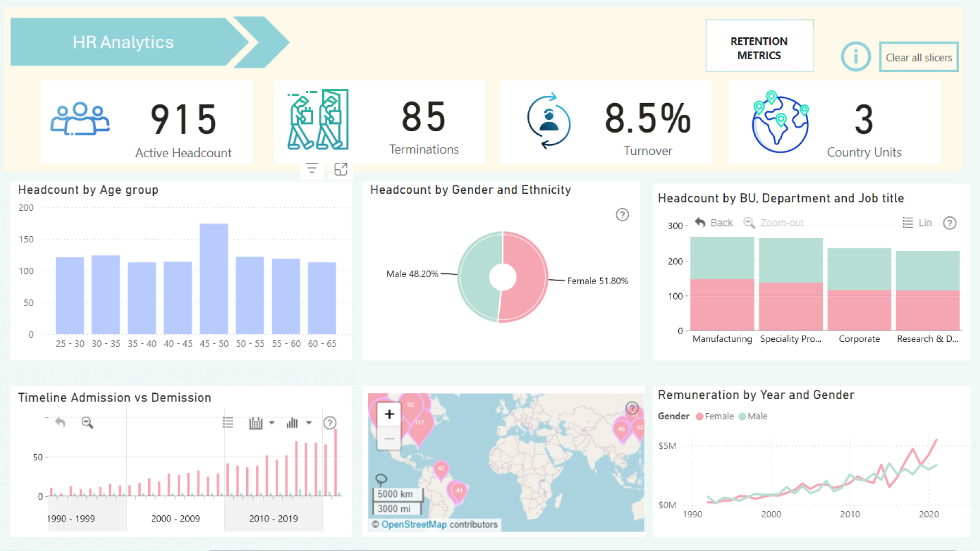Select the 25 - 30 age group bar

[69, 295]
